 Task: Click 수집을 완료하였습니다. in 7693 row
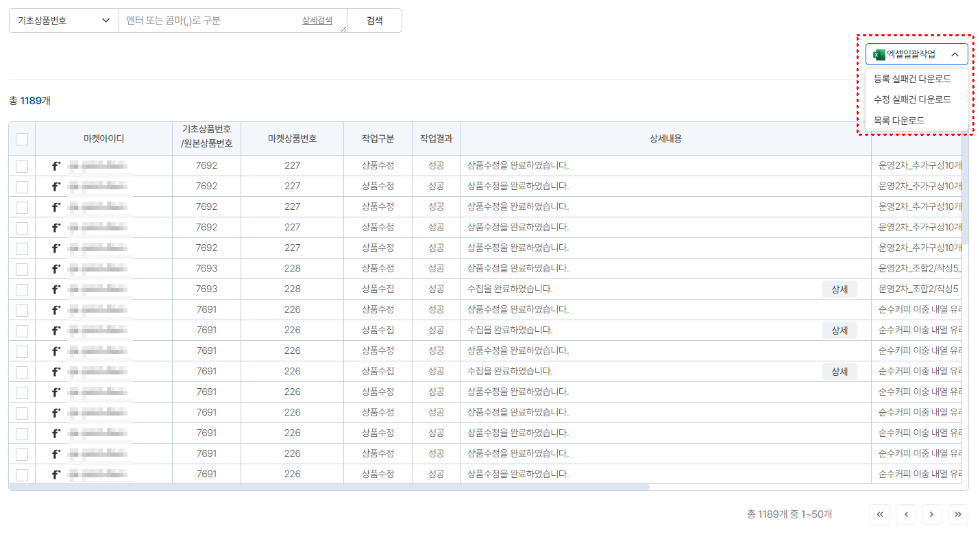[510, 289]
